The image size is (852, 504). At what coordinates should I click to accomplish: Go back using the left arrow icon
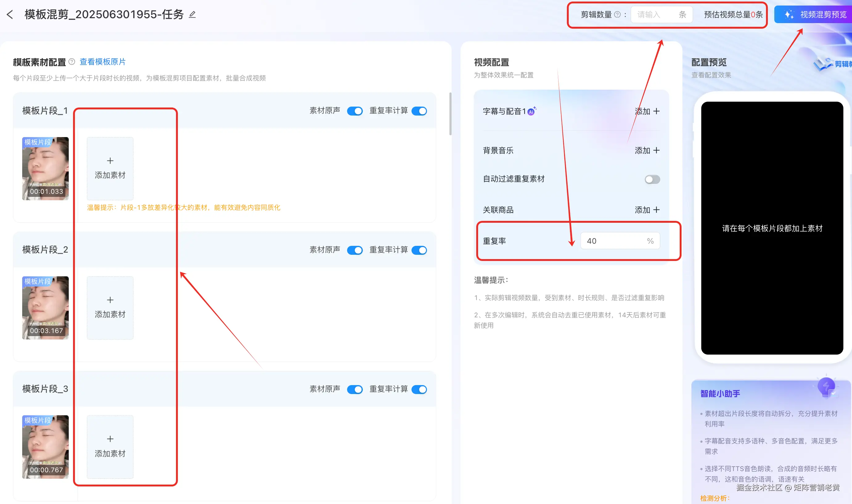(10, 14)
